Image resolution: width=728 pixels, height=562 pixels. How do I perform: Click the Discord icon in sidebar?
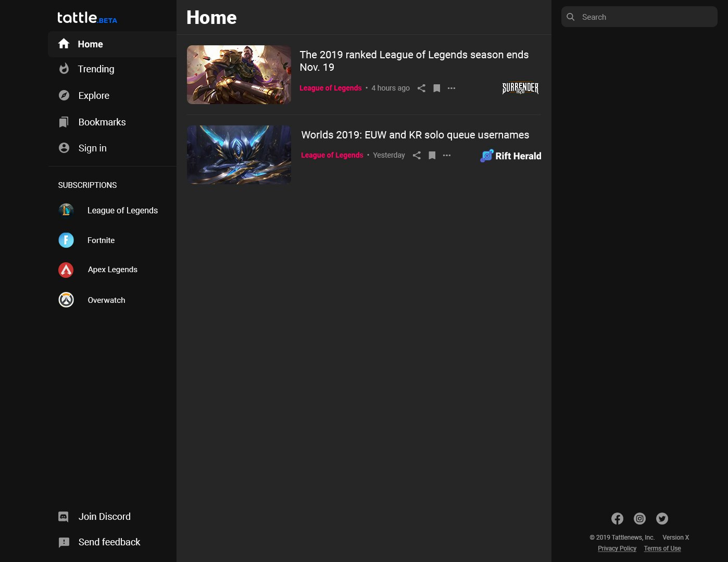[x=64, y=517]
